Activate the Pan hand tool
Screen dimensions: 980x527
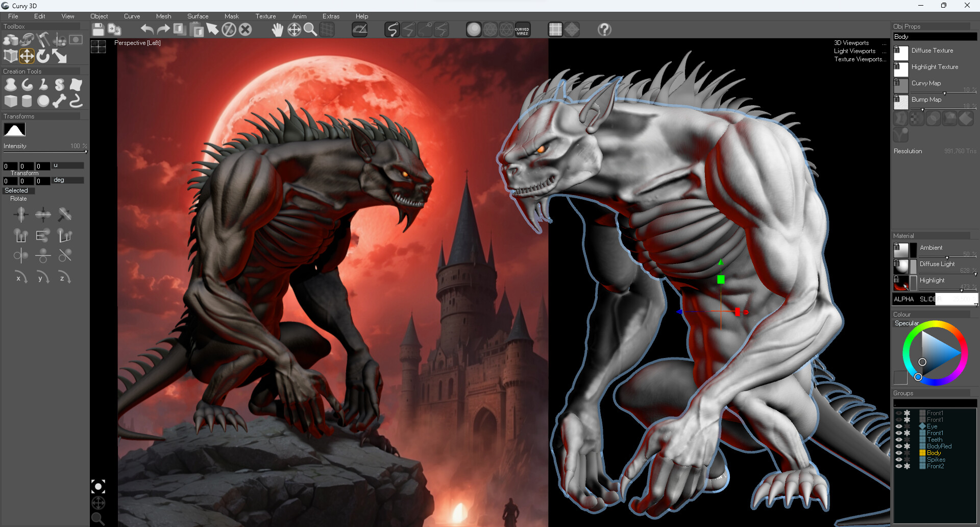pos(277,30)
